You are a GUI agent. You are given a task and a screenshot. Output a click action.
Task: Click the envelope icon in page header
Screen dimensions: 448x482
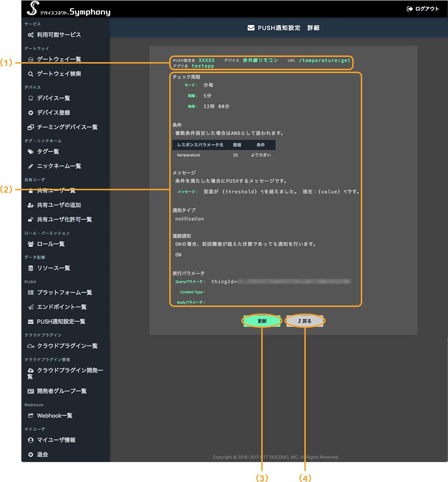[x=251, y=28]
